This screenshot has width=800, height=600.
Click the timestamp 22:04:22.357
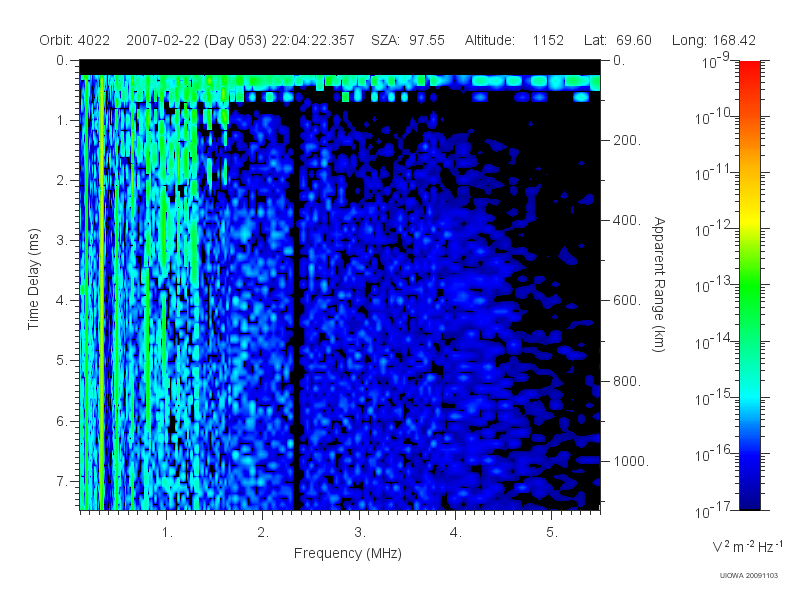coord(313,40)
